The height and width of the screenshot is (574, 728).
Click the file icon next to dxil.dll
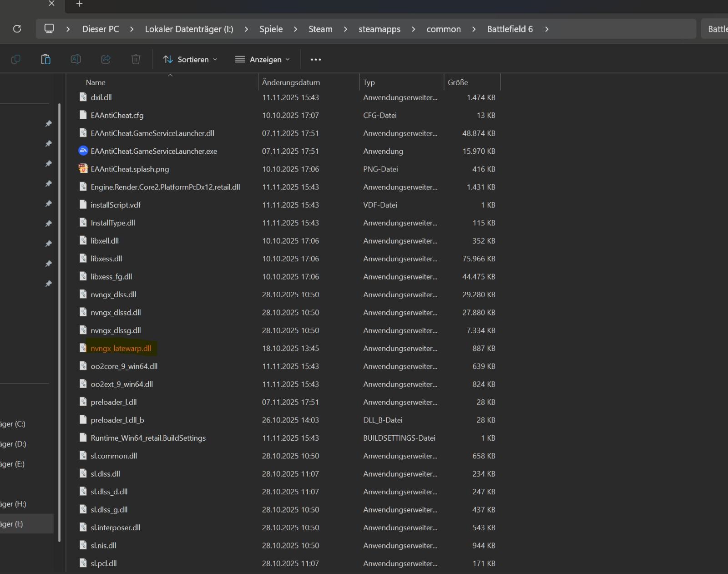pos(83,97)
